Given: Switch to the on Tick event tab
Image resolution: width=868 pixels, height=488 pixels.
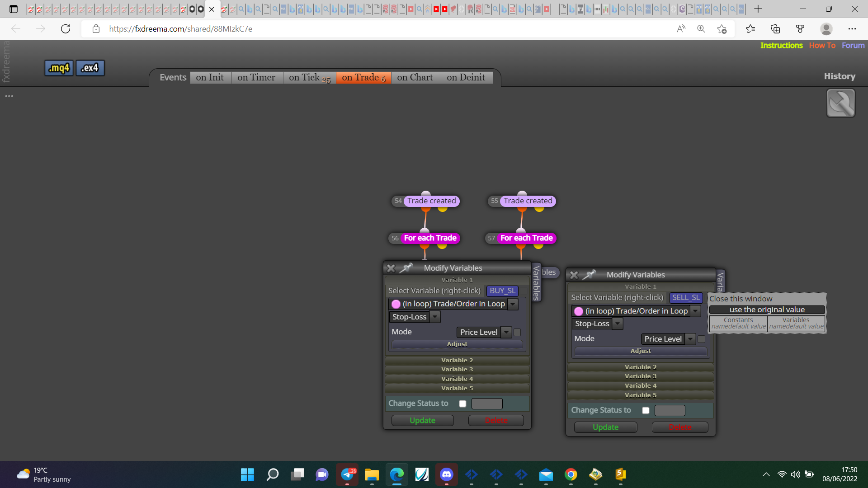Looking at the screenshot, I should pyautogui.click(x=310, y=77).
